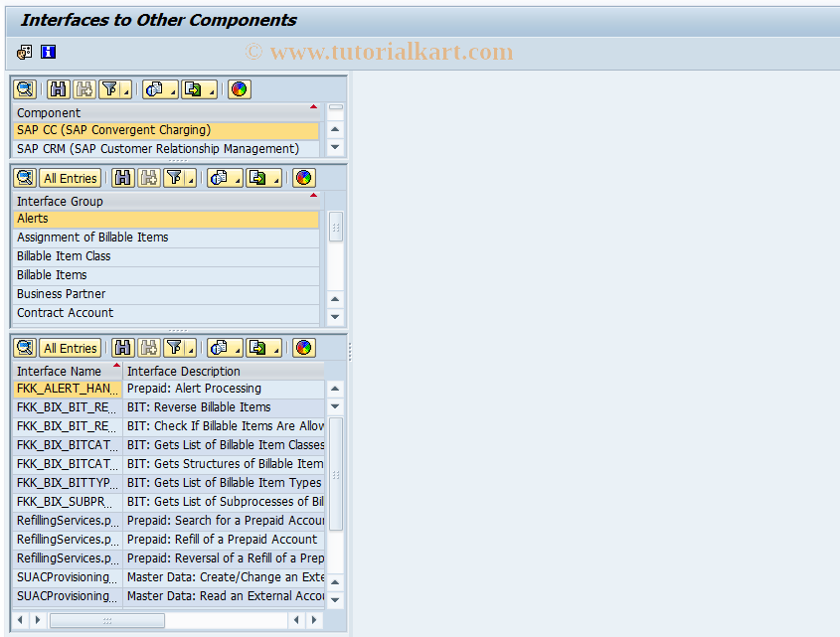840x637 pixels.
Task: Click Set Filter in Interface Name toolbar
Action: point(174,348)
